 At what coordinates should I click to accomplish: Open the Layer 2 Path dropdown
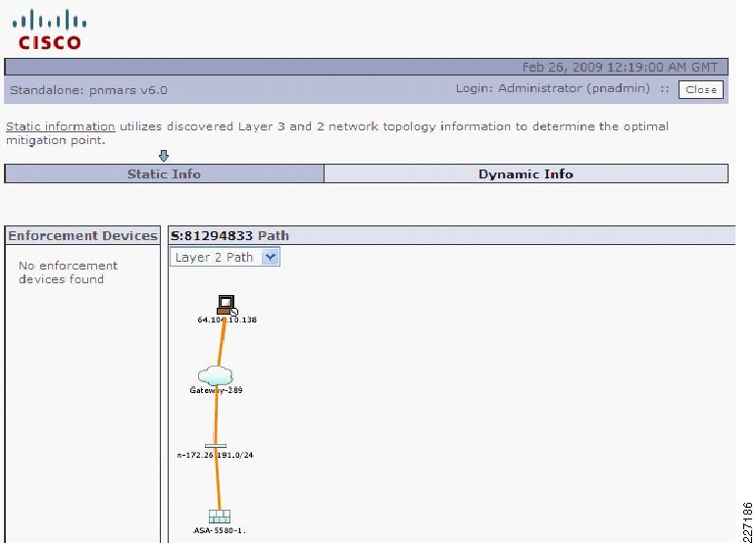pyautogui.click(x=225, y=257)
